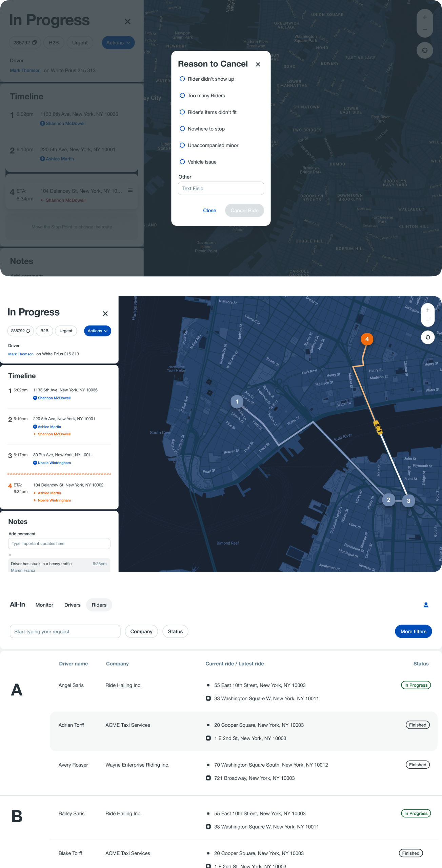442x868 pixels.
Task: Click the yellow taxi icon on map
Action: click(378, 427)
